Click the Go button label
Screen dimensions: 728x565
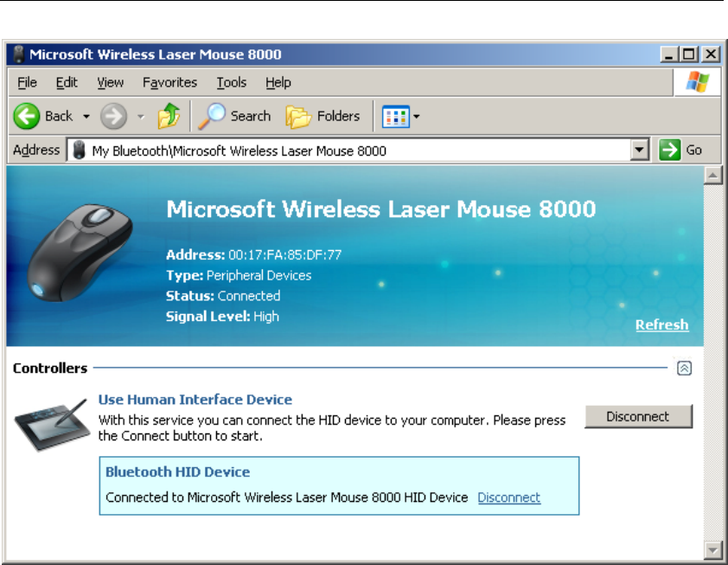click(x=693, y=150)
